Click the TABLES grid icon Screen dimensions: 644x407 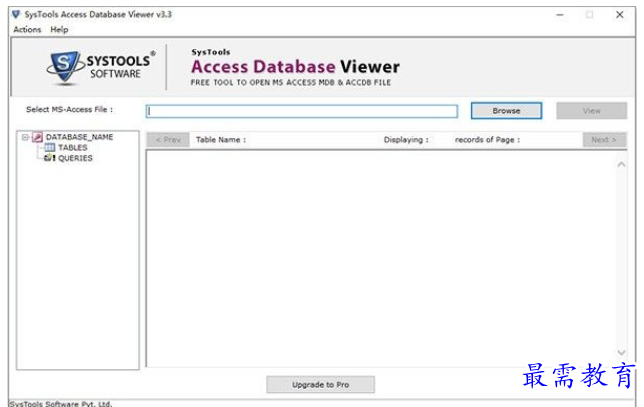[x=50, y=147]
